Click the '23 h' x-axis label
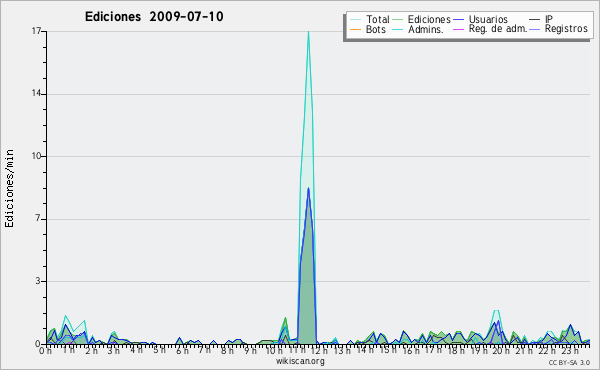This screenshot has width=600, height=370. click(570, 350)
